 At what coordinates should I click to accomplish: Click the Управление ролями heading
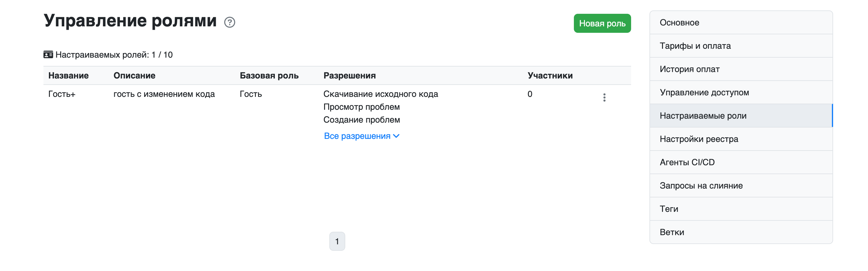130,21
